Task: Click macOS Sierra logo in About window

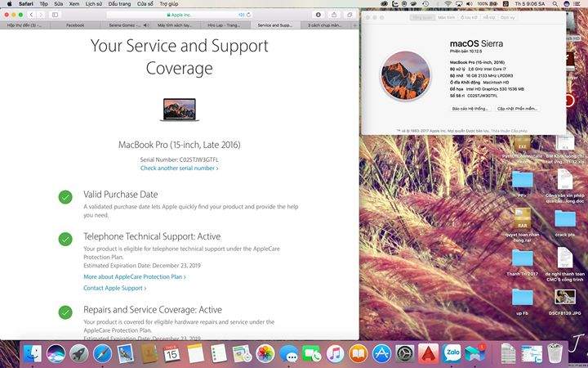Action: click(x=405, y=75)
